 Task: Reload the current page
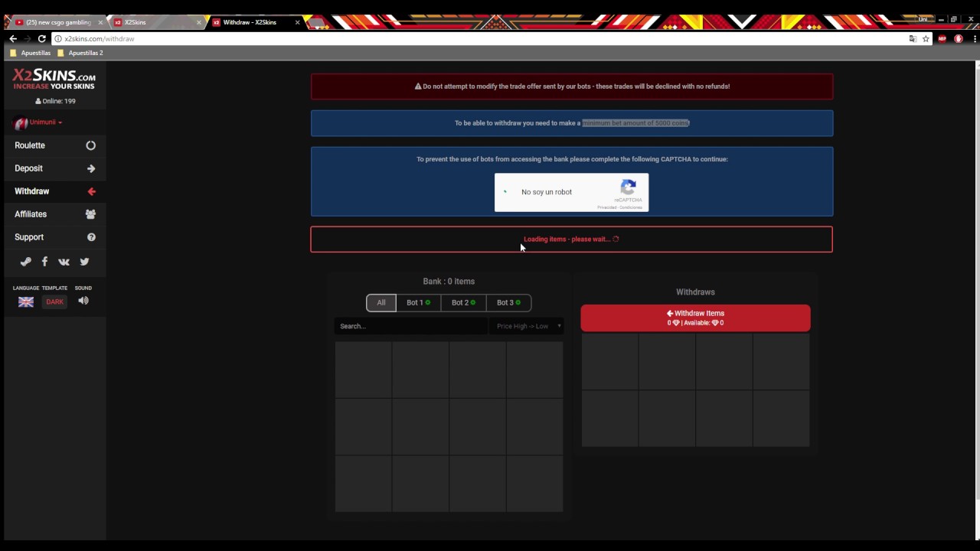click(42, 38)
